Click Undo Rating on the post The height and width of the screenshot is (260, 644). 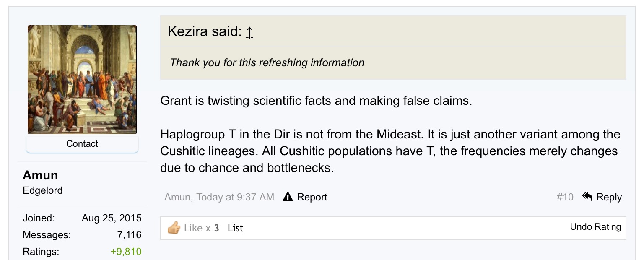point(595,227)
